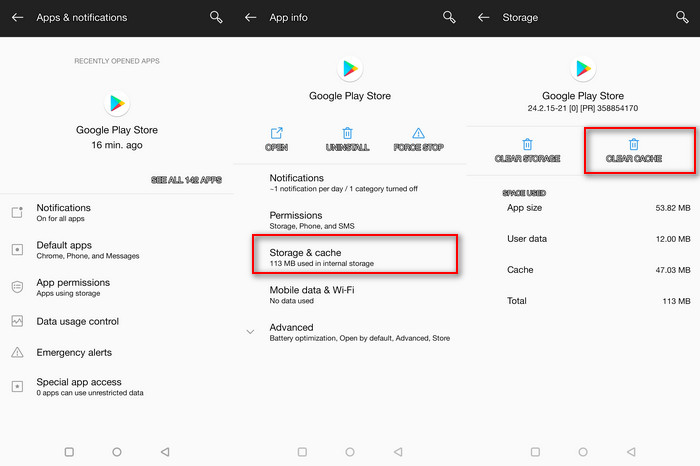Tap the search icon on App info
Viewport: 700px width, 466px height.
tap(449, 17)
